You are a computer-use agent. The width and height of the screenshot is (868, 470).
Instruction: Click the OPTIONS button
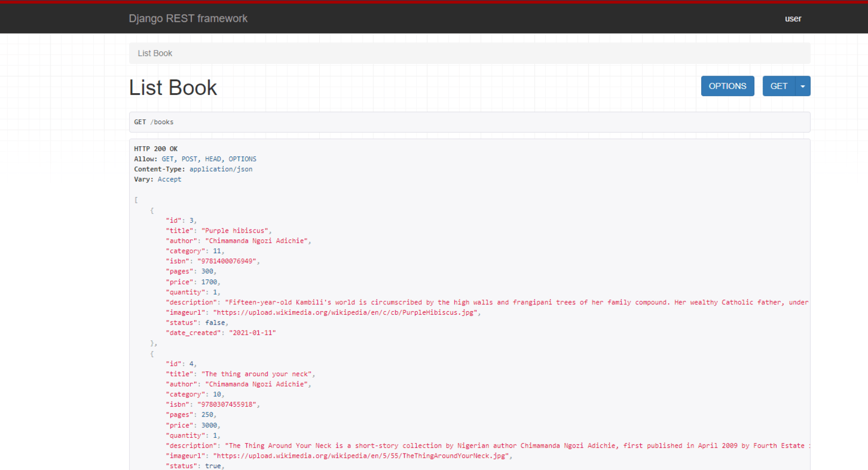(x=727, y=86)
